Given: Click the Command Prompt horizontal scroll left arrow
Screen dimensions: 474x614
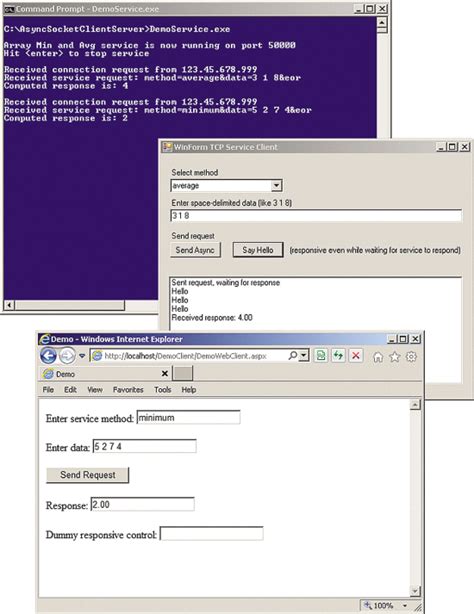Looking at the screenshot, I should tap(9, 305).
